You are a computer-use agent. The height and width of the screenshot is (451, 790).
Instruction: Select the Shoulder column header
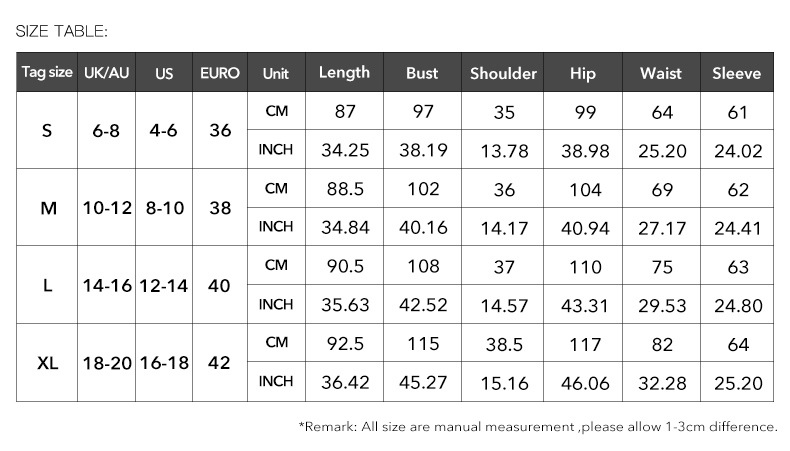(x=503, y=73)
